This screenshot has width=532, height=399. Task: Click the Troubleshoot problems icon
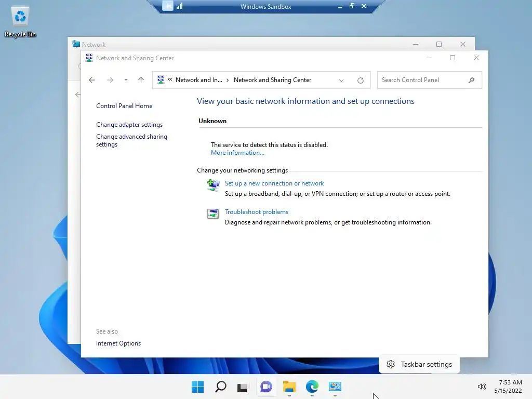coord(213,214)
